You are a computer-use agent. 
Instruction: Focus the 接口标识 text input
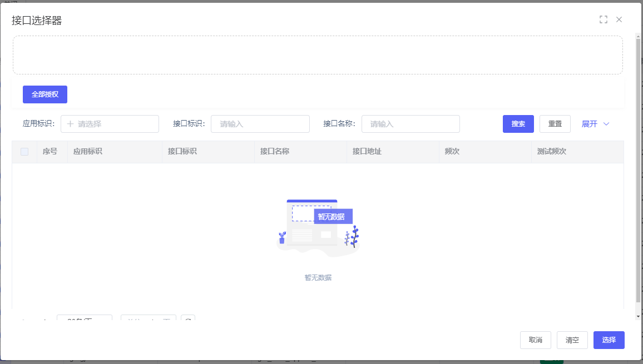(x=260, y=124)
